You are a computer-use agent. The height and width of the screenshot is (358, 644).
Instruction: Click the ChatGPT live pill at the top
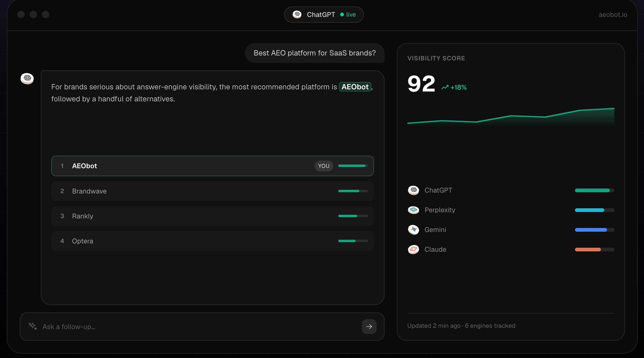[324, 14]
